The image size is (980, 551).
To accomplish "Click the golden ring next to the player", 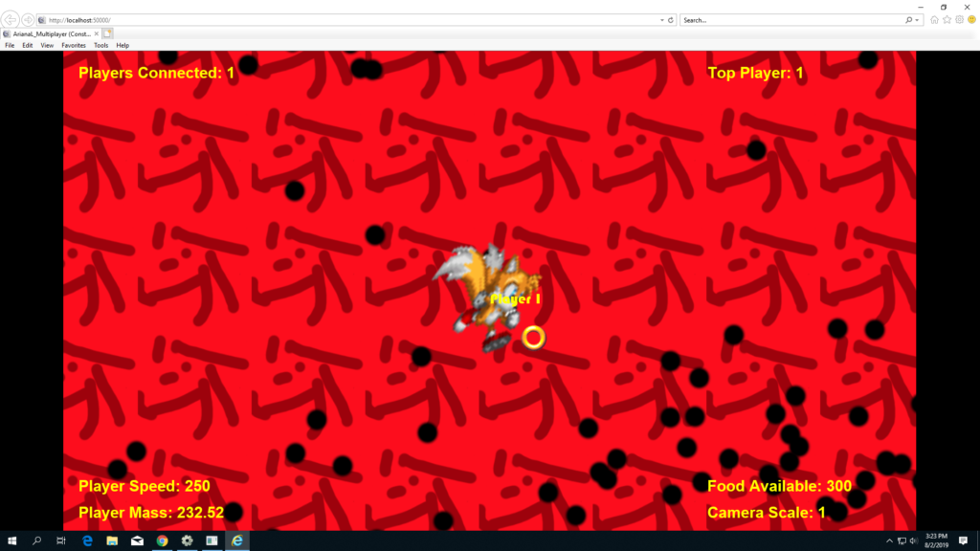I will [x=533, y=338].
